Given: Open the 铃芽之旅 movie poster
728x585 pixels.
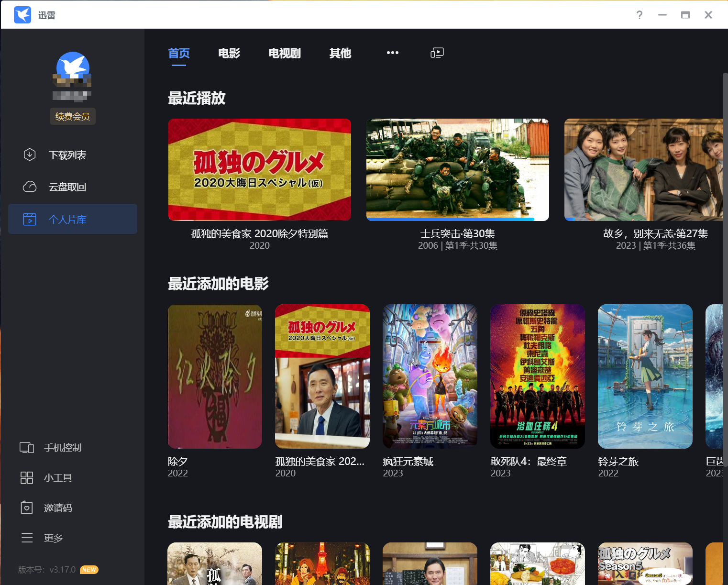Looking at the screenshot, I should (x=645, y=376).
